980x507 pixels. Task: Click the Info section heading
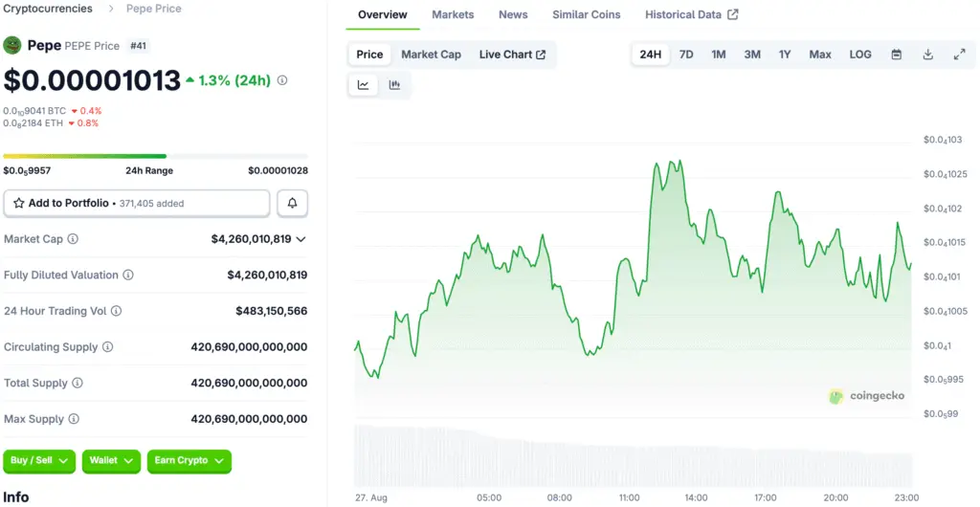tap(15, 497)
